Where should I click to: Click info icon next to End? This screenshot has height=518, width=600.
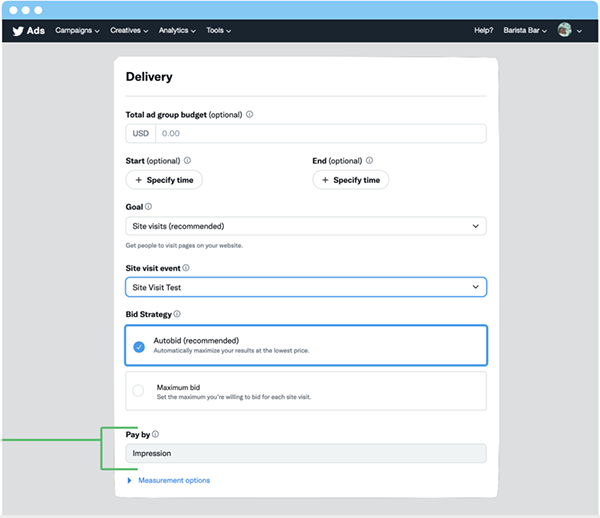(x=369, y=160)
